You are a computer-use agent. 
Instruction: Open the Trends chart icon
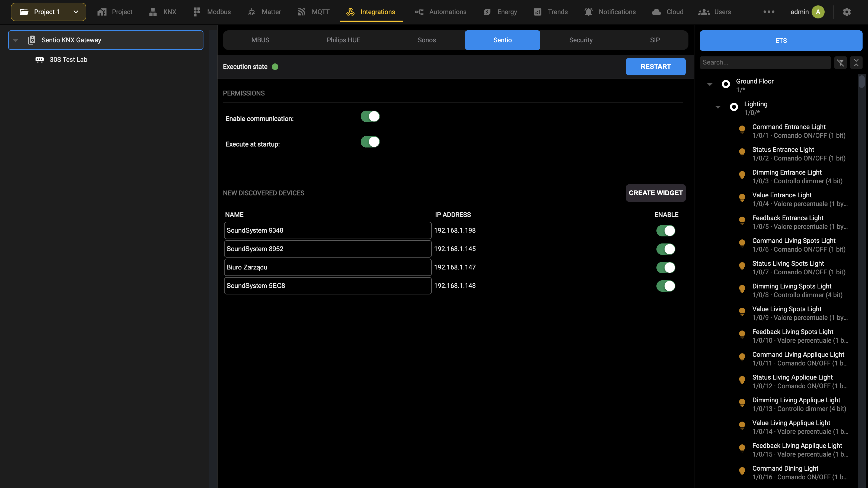click(x=538, y=12)
